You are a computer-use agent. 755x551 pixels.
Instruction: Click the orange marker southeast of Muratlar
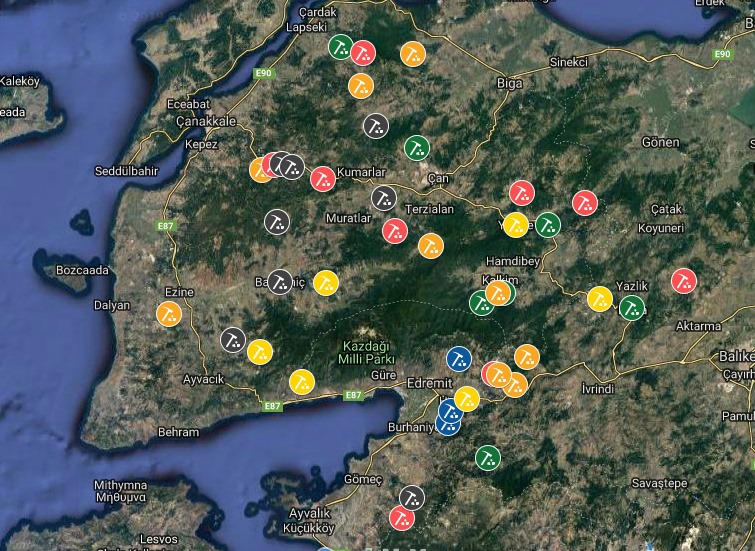tap(431, 246)
